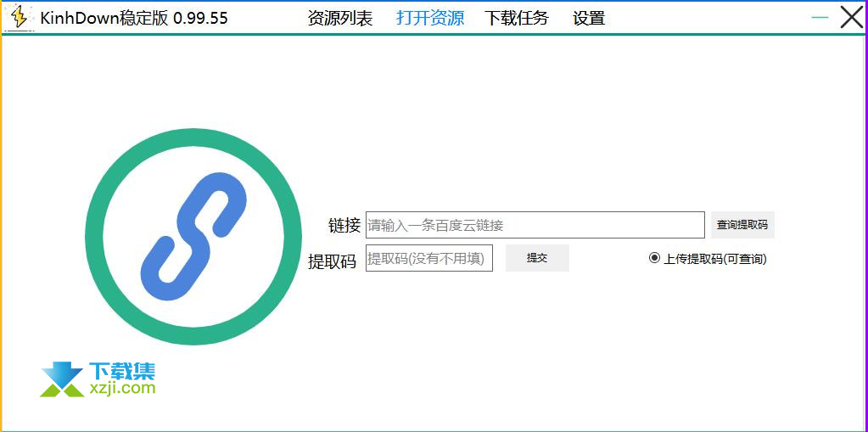Open the 资源列表 tab

pyautogui.click(x=340, y=19)
